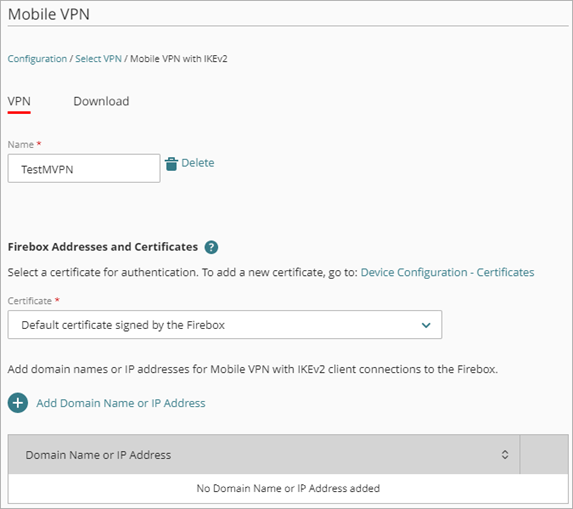Screen dimensions: 573x509
Task: Click the Firebox Addresses and Certificates heading
Action: tap(103, 247)
